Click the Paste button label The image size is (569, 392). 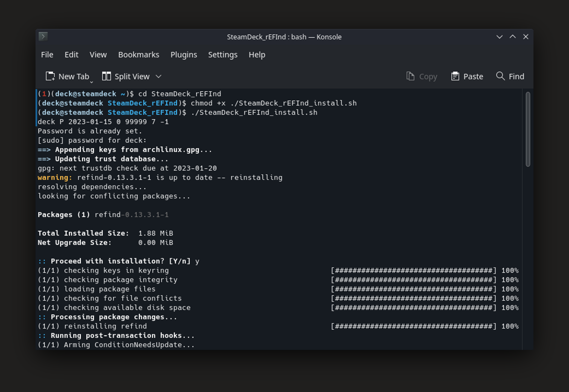[x=473, y=77]
